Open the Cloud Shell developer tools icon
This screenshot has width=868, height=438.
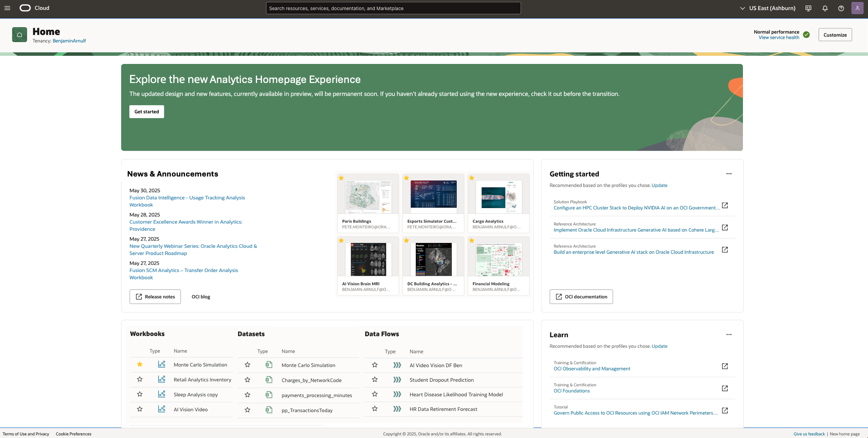coord(808,8)
